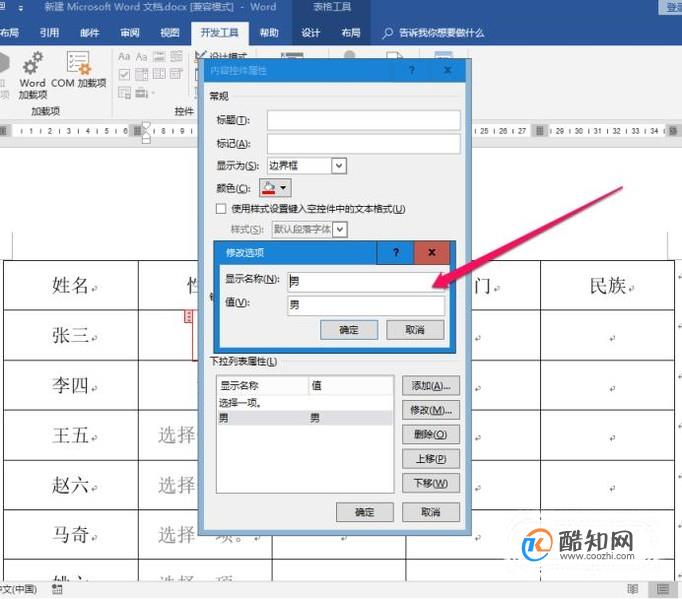
Task: Click the 民族 table header cell
Action: 608,285
